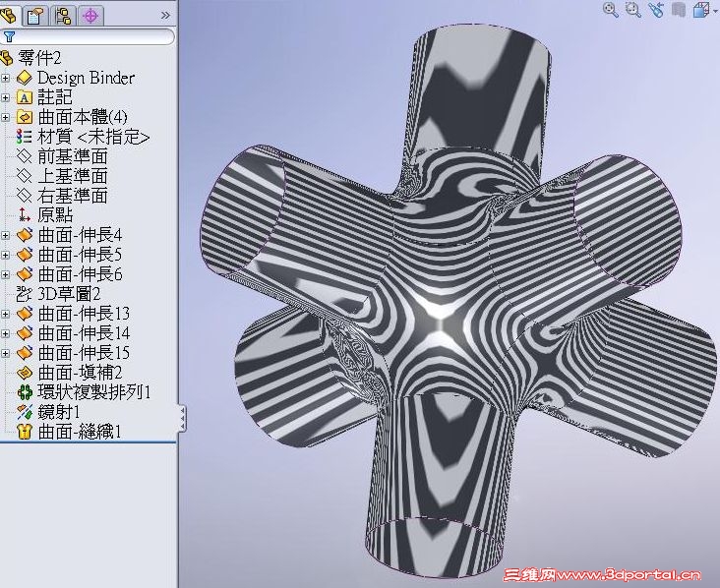The height and width of the screenshot is (588, 720).
Task: Click the funnel filter icon
Action: [x=9, y=36]
